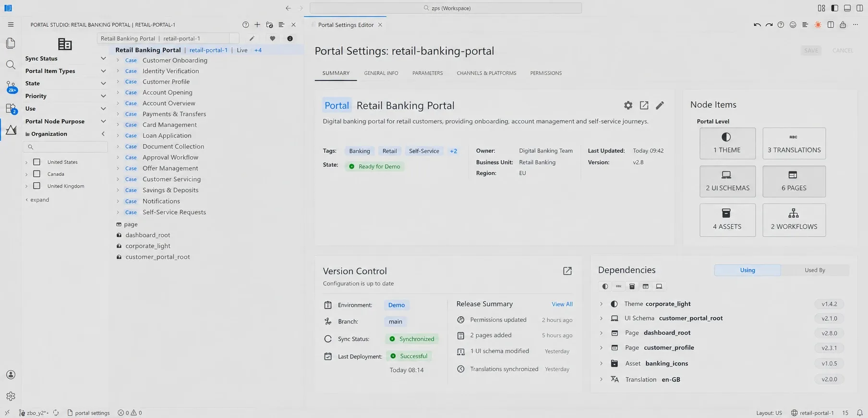Switch to the Permissions tab
The width and height of the screenshot is (868, 418).
coord(546,73)
